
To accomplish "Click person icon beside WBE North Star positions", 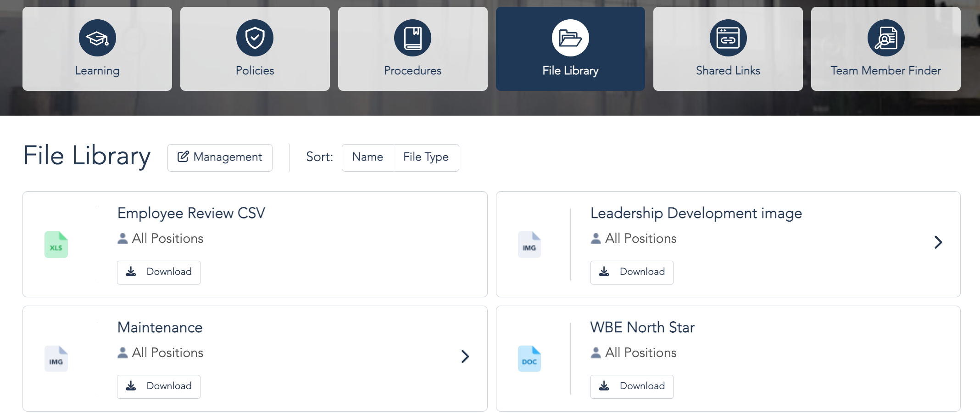I will pos(596,353).
